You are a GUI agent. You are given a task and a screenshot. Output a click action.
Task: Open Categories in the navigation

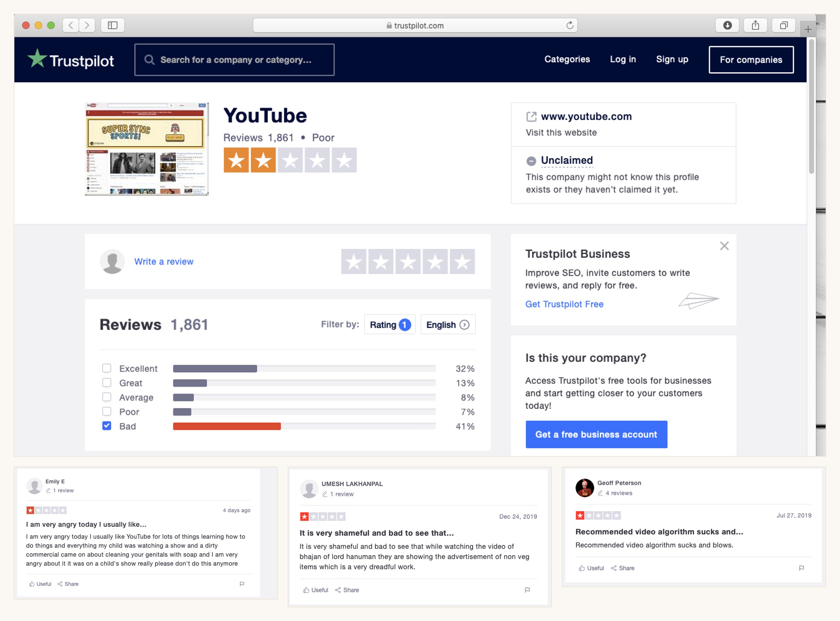(567, 60)
